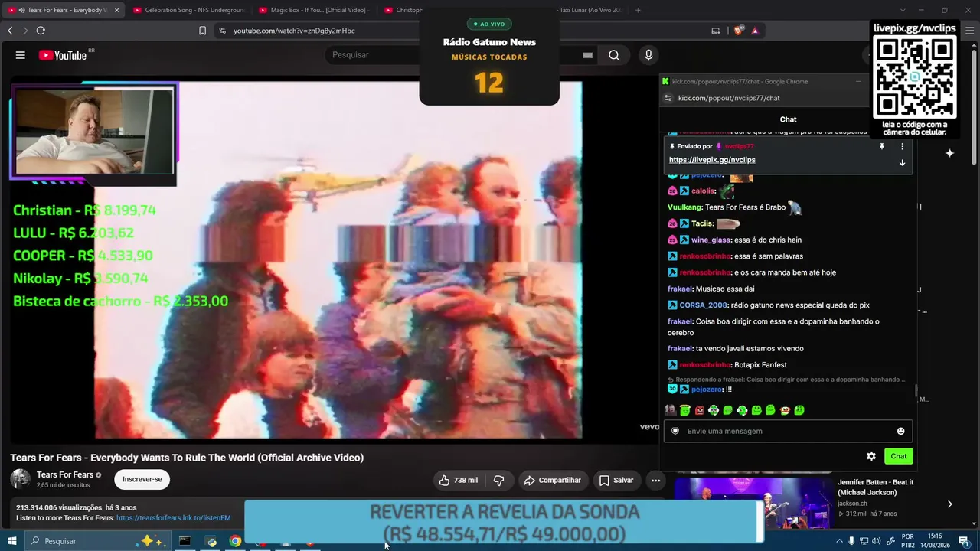
Task: Click username Taciis in chat
Action: pos(702,224)
